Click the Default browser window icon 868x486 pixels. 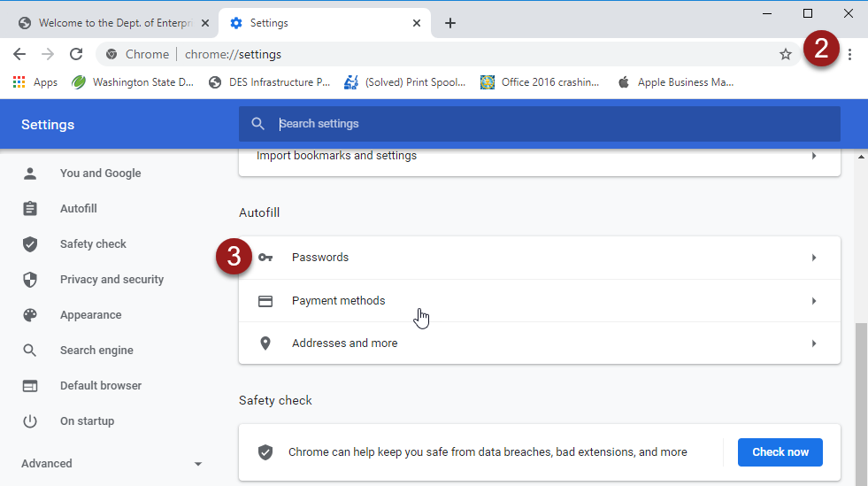(x=30, y=386)
